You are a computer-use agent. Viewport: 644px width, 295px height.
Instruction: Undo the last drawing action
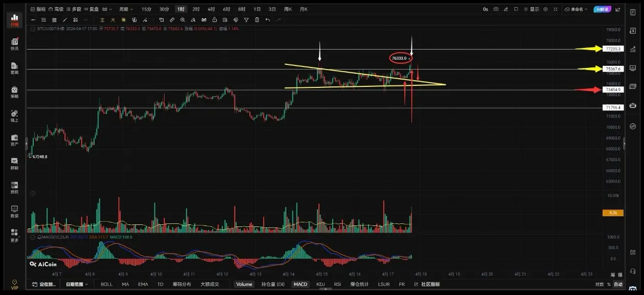(268, 20)
